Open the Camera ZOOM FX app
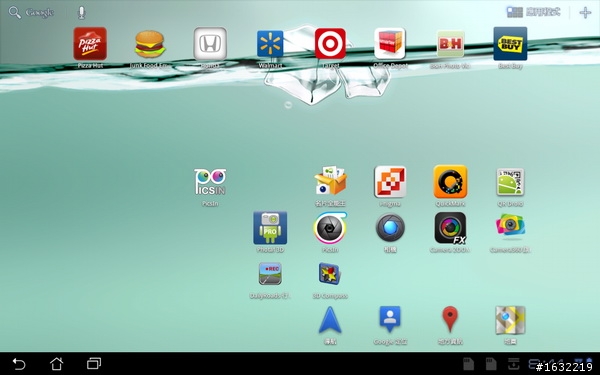This screenshot has height=375, width=600. click(x=450, y=228)
